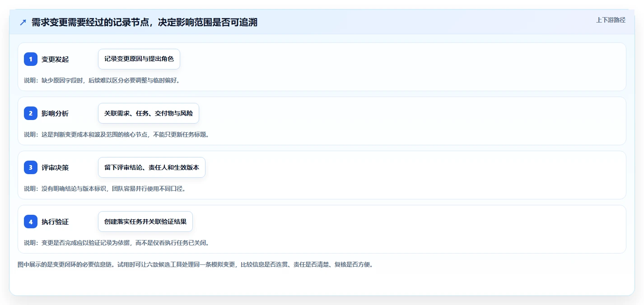Click the note about 判断变更成本和波及范围
The width and height of the screenshot is (644, 305).
point(117,134)
